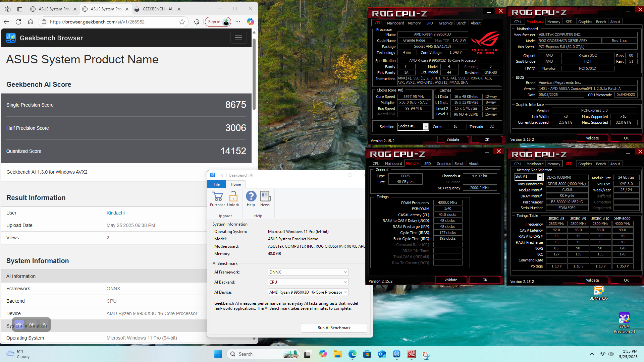Open the Slot #1 memory slot dropdown
Viewport: 644px width, 362px height.
coord(540,177)
